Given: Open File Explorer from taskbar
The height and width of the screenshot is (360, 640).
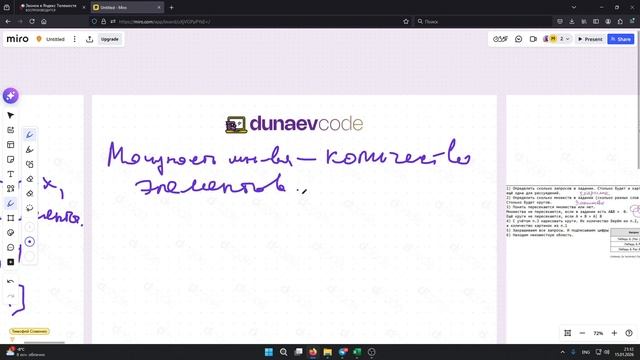Looking at the screenshot, I should (x=328, y=352).
